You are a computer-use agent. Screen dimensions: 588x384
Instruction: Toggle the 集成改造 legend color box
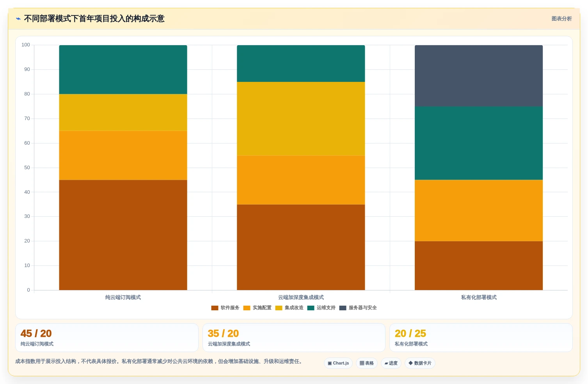point(279,308)
